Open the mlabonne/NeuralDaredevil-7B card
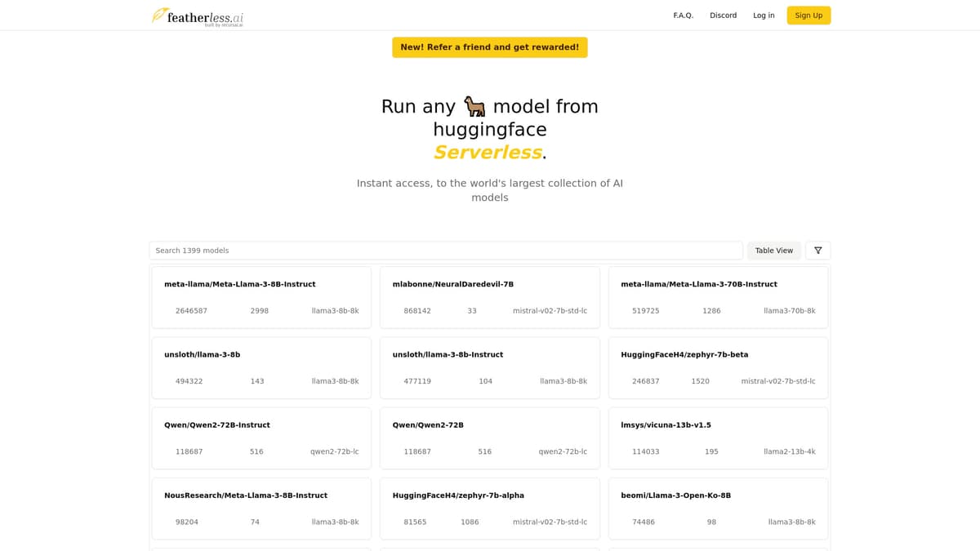Image resolution: width=980 pixels, height=551 pixels. 490,297
